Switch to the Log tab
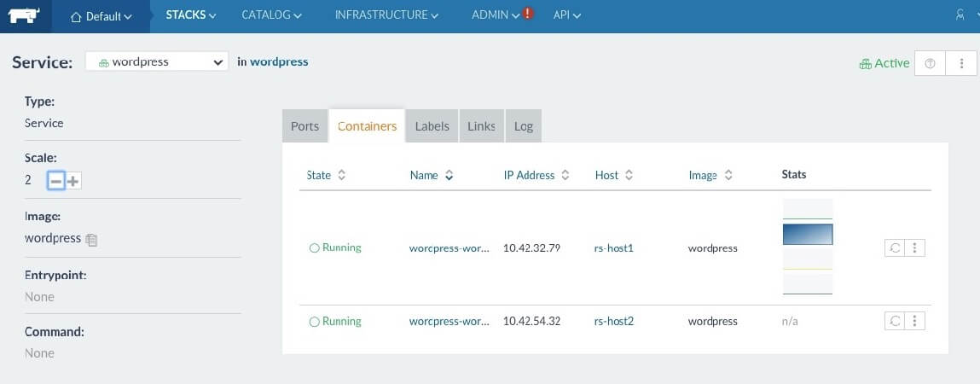The height and width of the screenshot is (384, 980). point(523,125)
